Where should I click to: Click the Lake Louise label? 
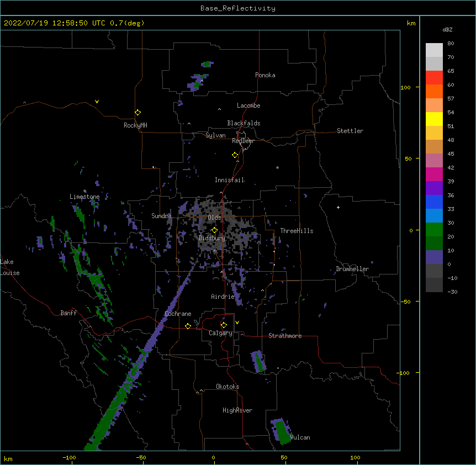(x=10, y=267)
